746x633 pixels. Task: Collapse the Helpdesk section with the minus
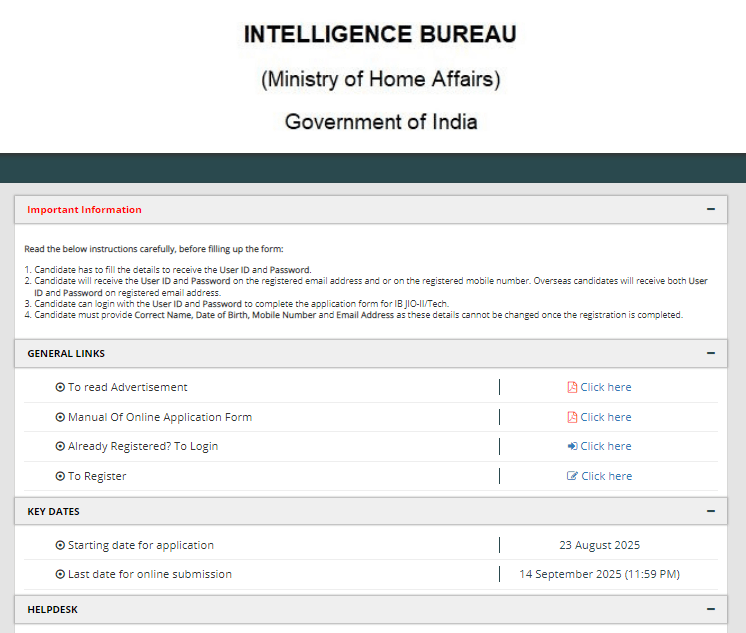(710, 610)
